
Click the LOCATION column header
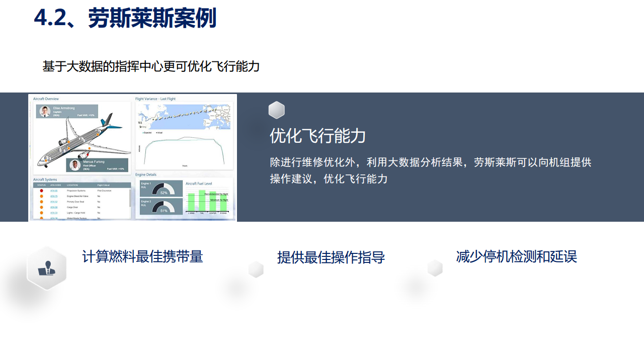[x=72, y=185]
